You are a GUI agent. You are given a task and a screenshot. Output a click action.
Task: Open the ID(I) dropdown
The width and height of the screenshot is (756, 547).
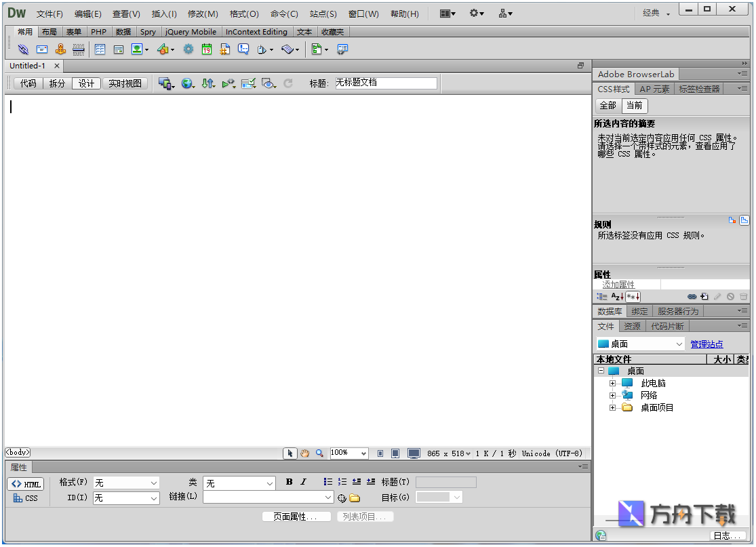(126, 498)
